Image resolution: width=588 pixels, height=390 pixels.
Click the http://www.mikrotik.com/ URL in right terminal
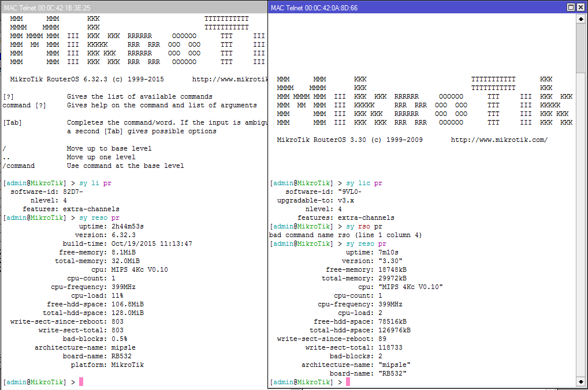pos(499,140)
